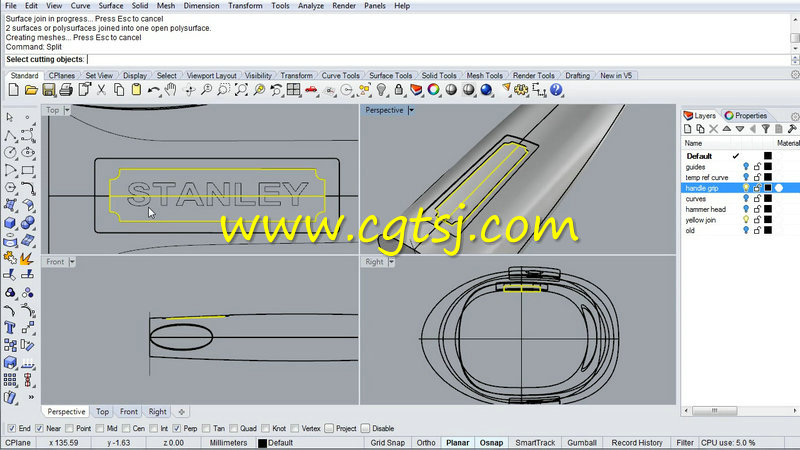
Task: Enable the Quad osnap checkbox
Action: pyautogui.click(x=234, y=429)
